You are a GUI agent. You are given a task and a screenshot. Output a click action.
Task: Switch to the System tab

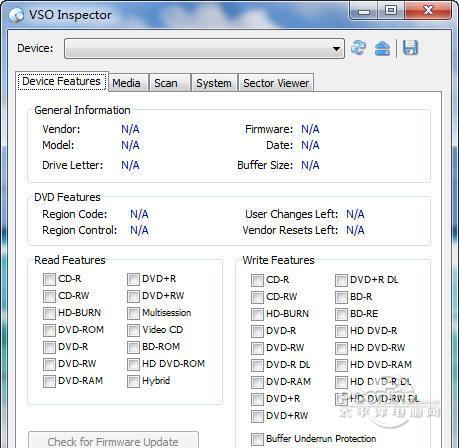214,83
